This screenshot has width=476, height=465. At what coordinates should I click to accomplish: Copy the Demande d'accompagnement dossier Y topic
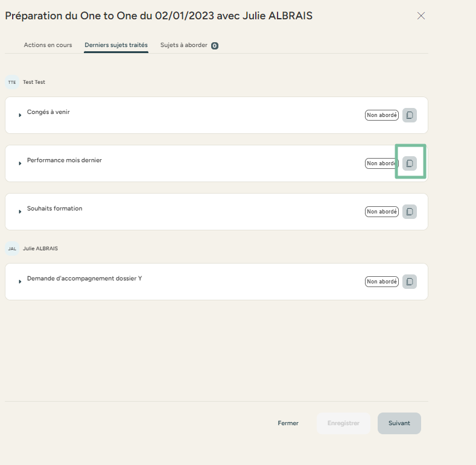[x=409, y=282]
